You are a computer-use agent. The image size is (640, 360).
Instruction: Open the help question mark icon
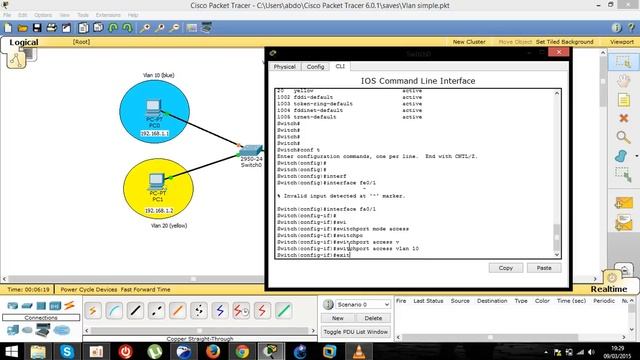point(631,28)
